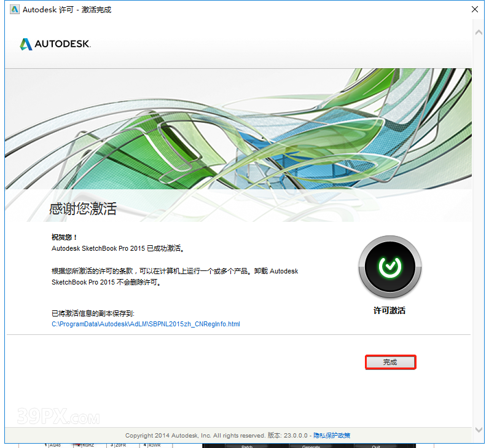This screenshot has height=448, width=489.
Task: Click the scrollbar up arrow
Action: pyautogui.click(x=479, y=32)
